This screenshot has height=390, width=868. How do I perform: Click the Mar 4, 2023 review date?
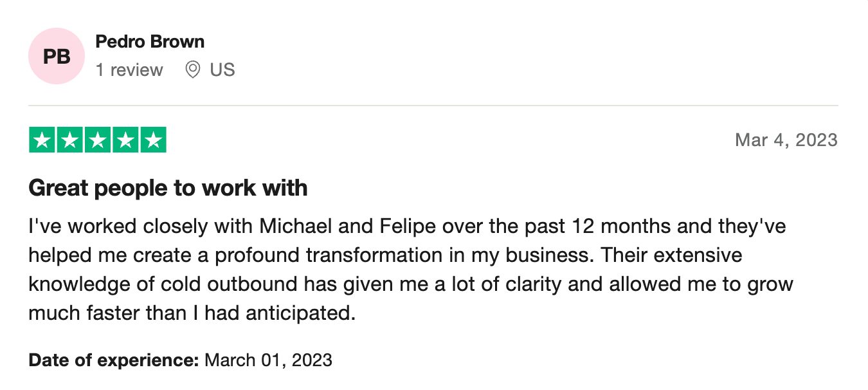point(786,140)
